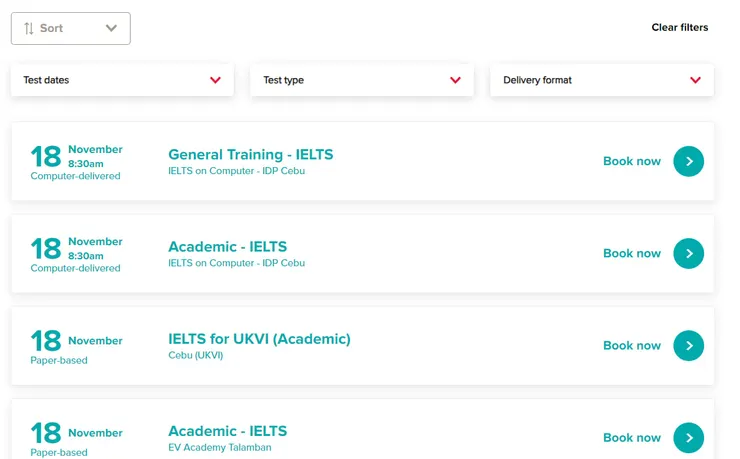Open General Training - IELTS title
The height and width of the screenshot is (459, 740).
point(251,154)
